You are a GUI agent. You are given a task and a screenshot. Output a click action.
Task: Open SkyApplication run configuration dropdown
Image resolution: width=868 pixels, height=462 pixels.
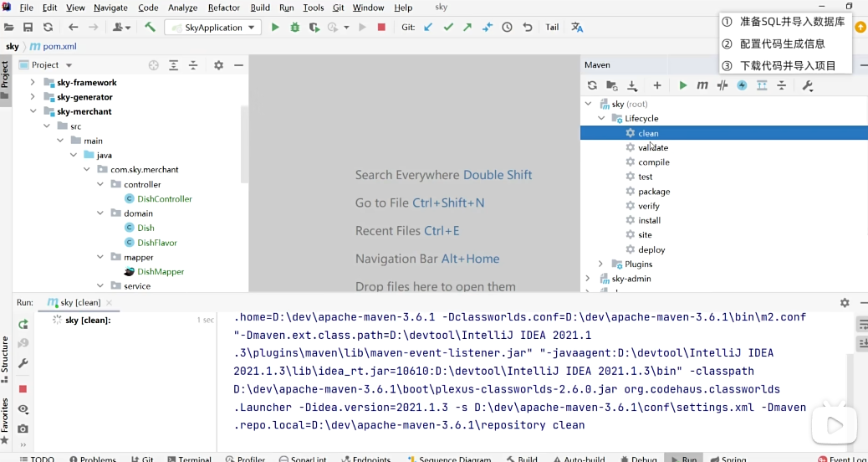point(213,27)
